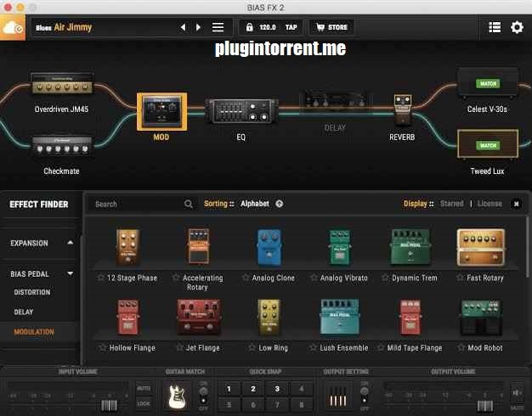The height and width of the screenshot is (416, 532).
Task: Select the Overdriven JM45 amp
Action: coord(62,83)
